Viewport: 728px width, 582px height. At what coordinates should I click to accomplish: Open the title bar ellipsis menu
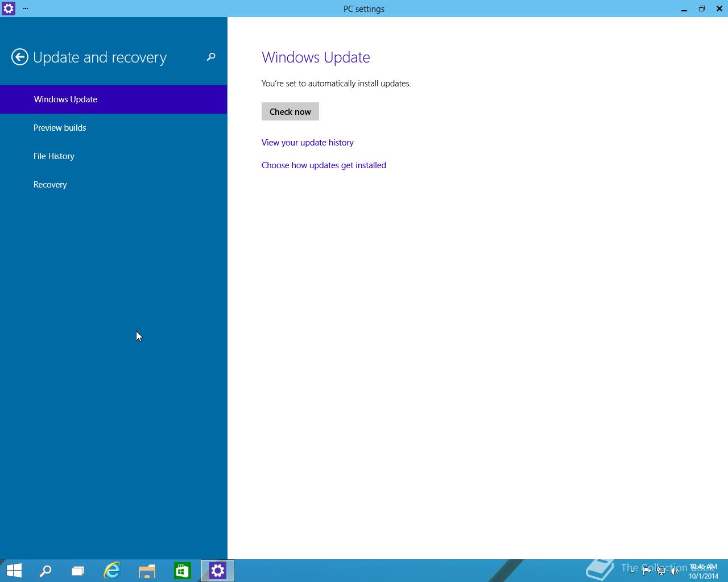26,9
